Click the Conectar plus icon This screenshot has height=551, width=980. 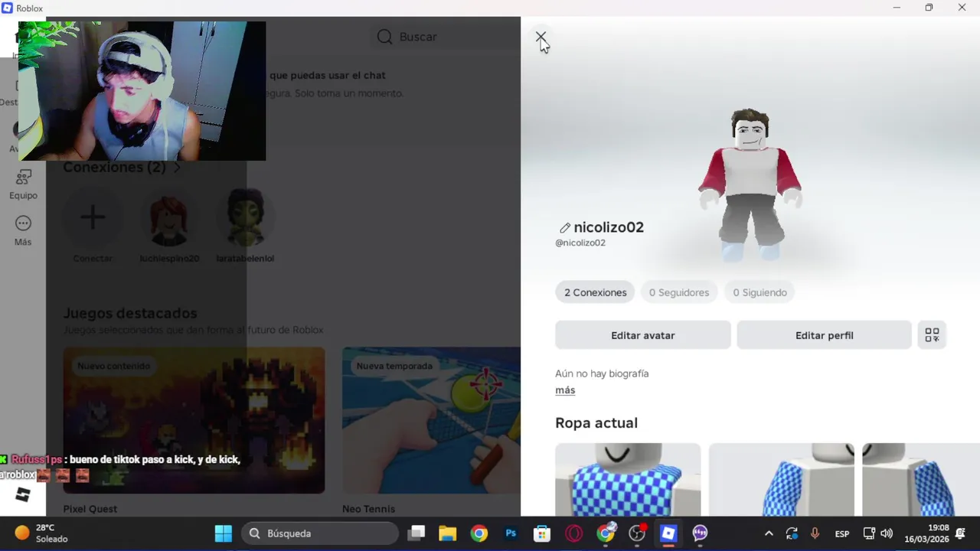(93, 218)
